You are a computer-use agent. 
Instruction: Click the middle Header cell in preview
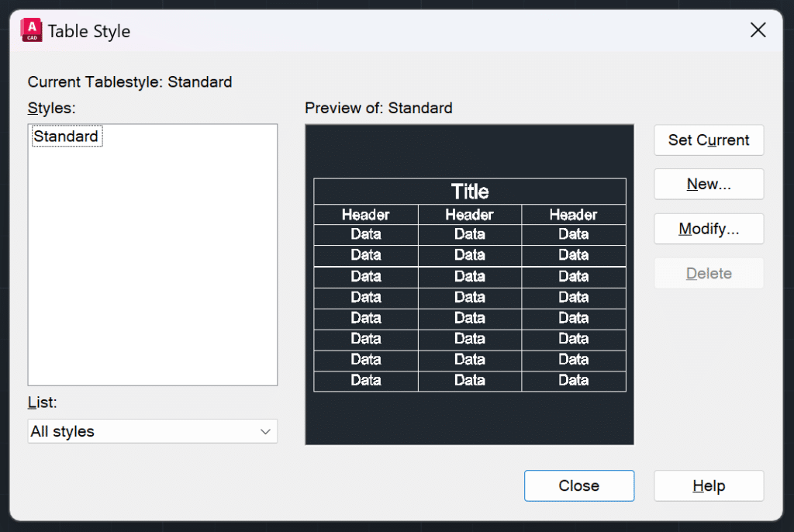pos(470,215)
